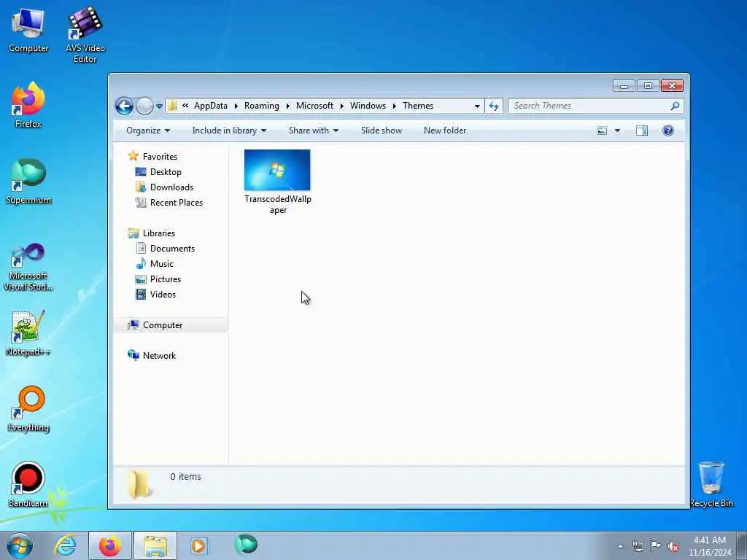Click the Microsoft Visual Studio desktop shortcut
747x560 pixels.
click(28, 267)
